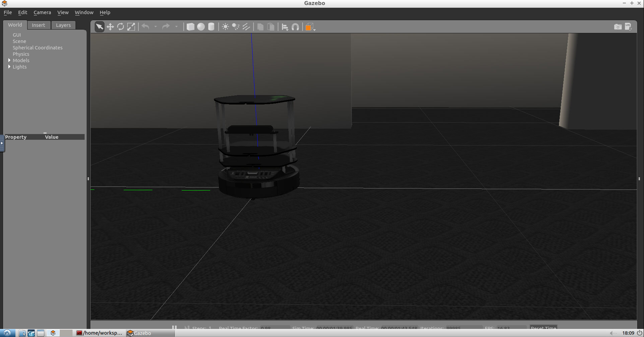The width and height of the screenshot is (644, 337).
Task: Select the Models tree label
Action: (21, 60)
